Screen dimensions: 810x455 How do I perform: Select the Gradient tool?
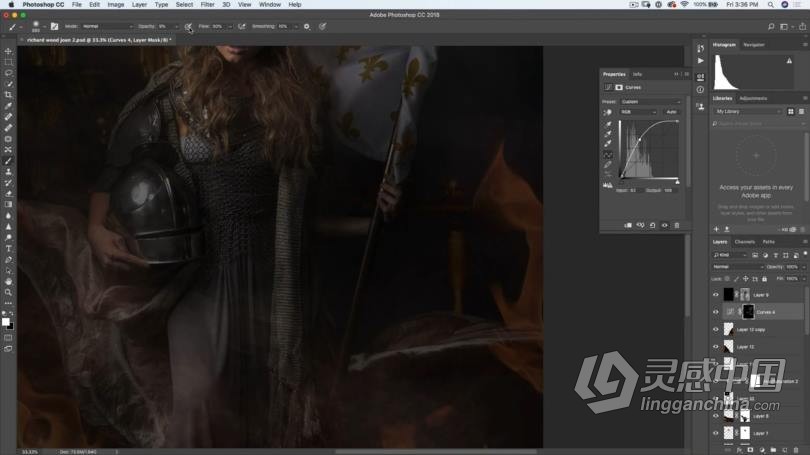point(8,205)
